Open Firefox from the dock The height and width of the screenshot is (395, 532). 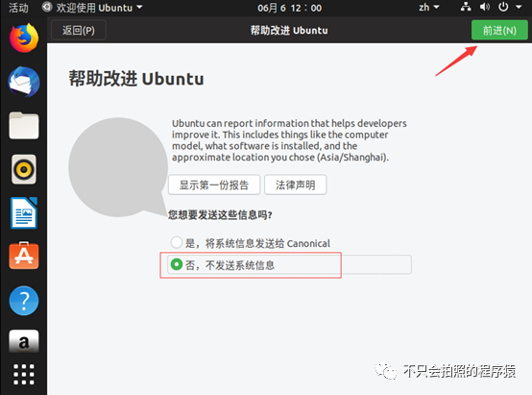(x=24, y=37)
